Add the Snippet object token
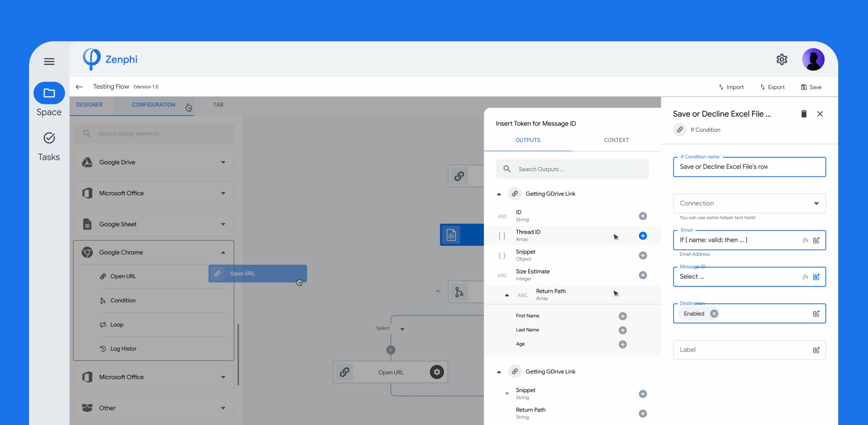Viewport: 868px width, 425px height. (x=643, y=255)
